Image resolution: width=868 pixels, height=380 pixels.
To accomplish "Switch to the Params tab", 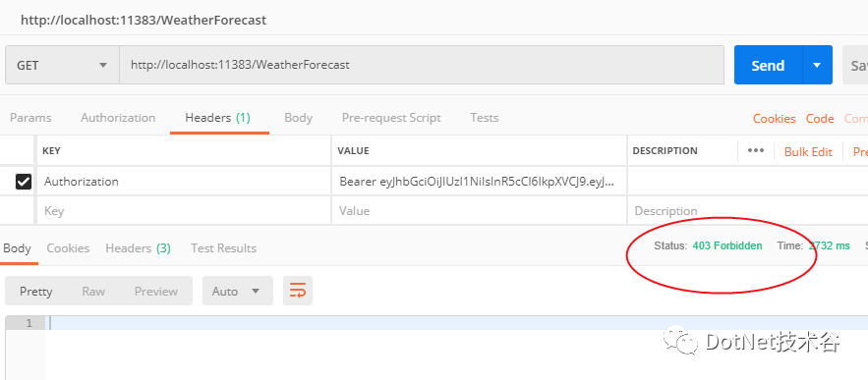I will [30, 118].
